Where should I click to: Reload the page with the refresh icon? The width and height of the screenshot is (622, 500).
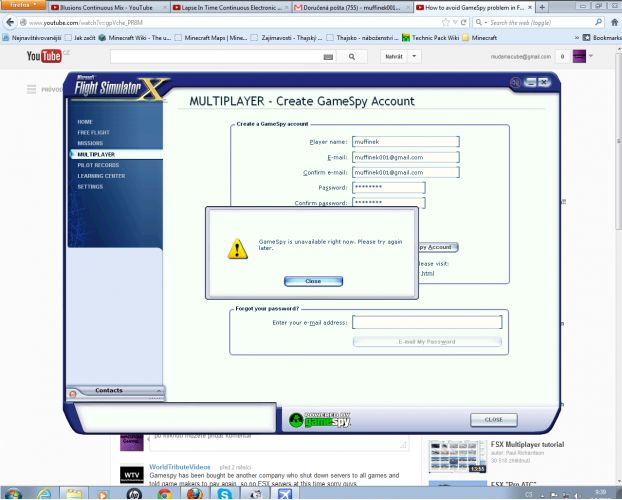point(463,23)
